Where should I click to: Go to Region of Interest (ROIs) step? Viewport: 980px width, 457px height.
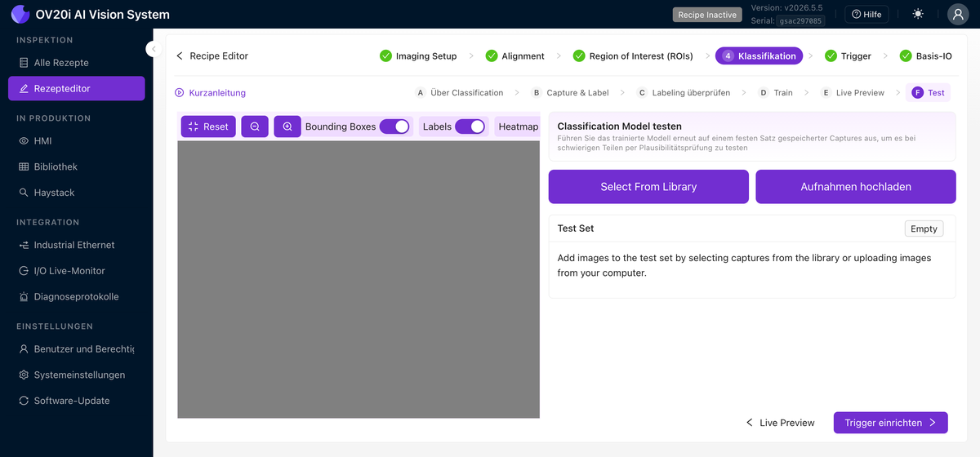coord(633,56)
